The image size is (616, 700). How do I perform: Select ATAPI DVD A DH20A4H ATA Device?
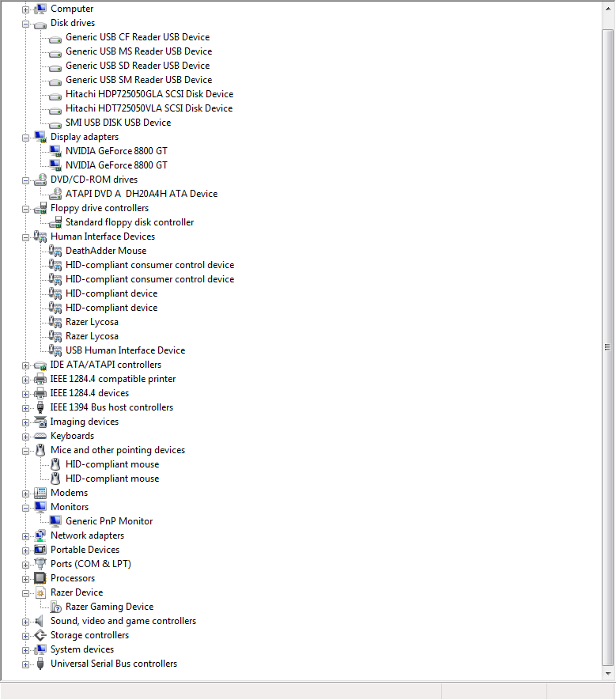click(x=142, y=194)
